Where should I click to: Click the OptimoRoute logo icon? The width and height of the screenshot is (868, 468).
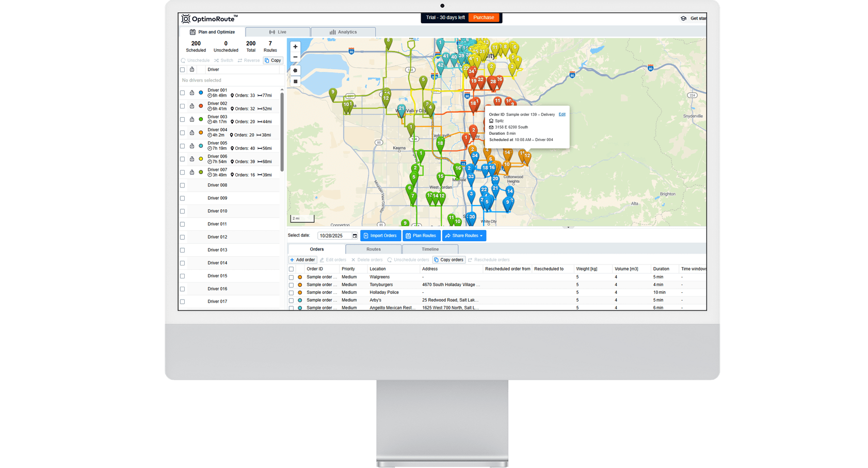click(x=186, y=19)
